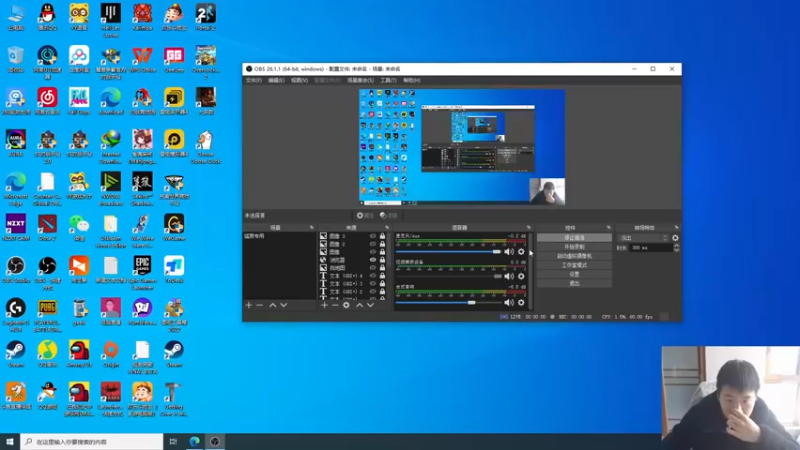Open scene transition type dropdown (淡出)

[643, 238]
